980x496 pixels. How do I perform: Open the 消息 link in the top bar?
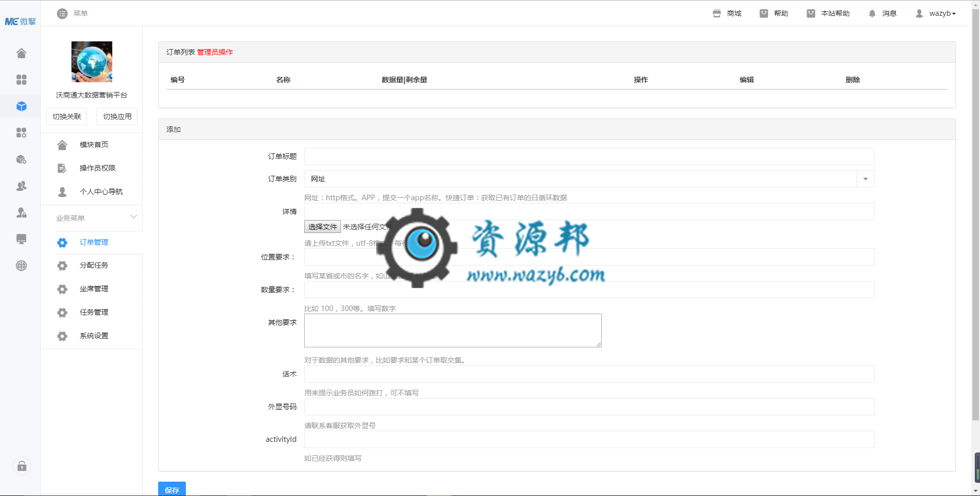click(x=889, y=13)
